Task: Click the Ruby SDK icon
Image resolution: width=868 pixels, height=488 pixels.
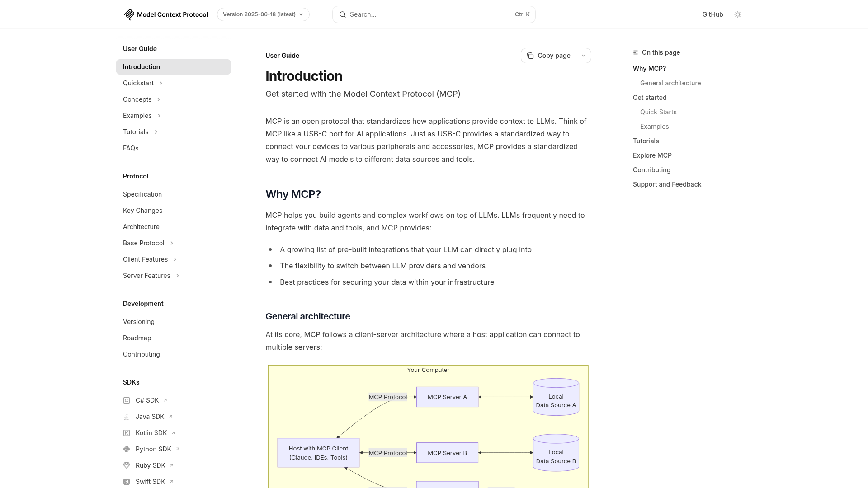Action: click(127, 465)
